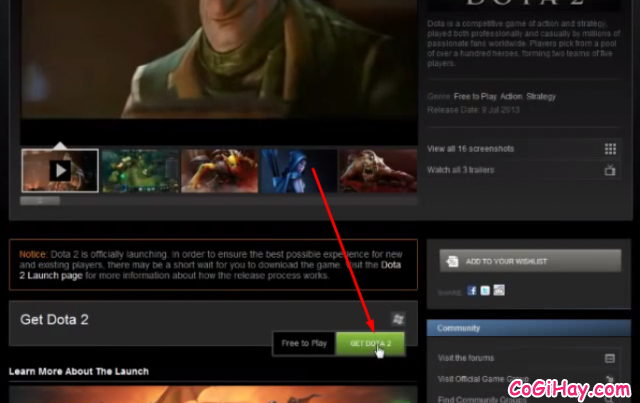The height and width of the screenshot is (403, 640).
Task: Click Learn More About The Launch heading
Action: click(x=79, y=372)
